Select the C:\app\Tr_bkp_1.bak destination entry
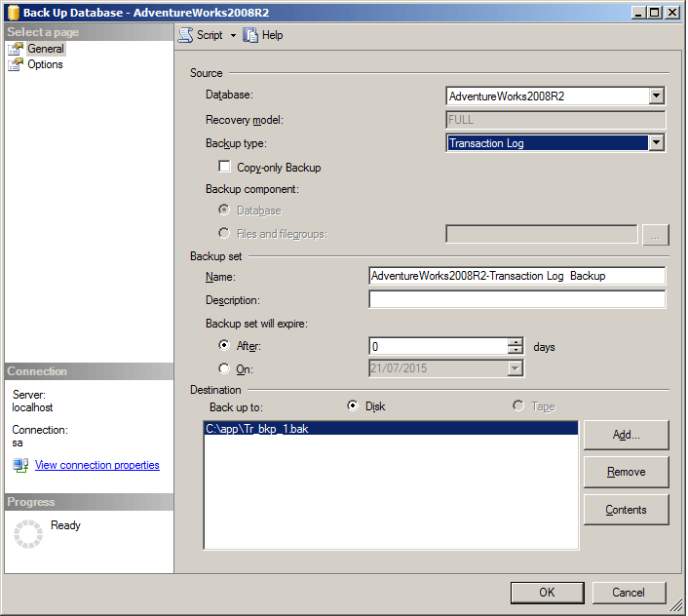This screenshot has height=616, width=688. click(x=391, y=429)
